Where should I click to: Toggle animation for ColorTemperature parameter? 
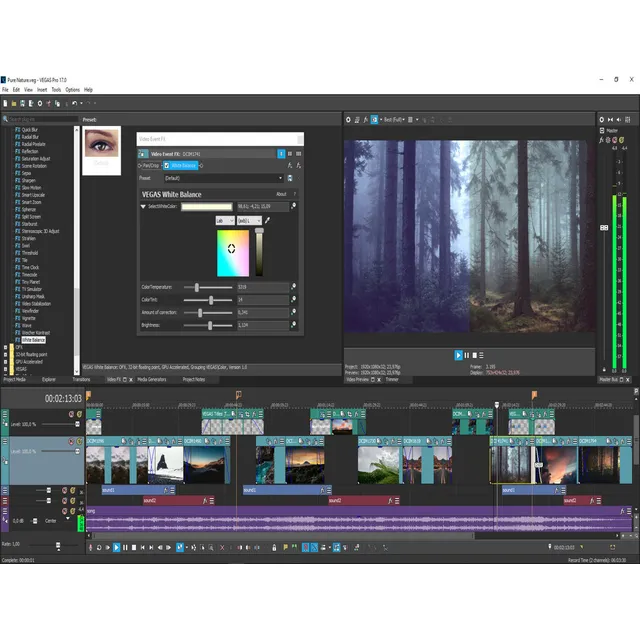[x=293, y=287]
